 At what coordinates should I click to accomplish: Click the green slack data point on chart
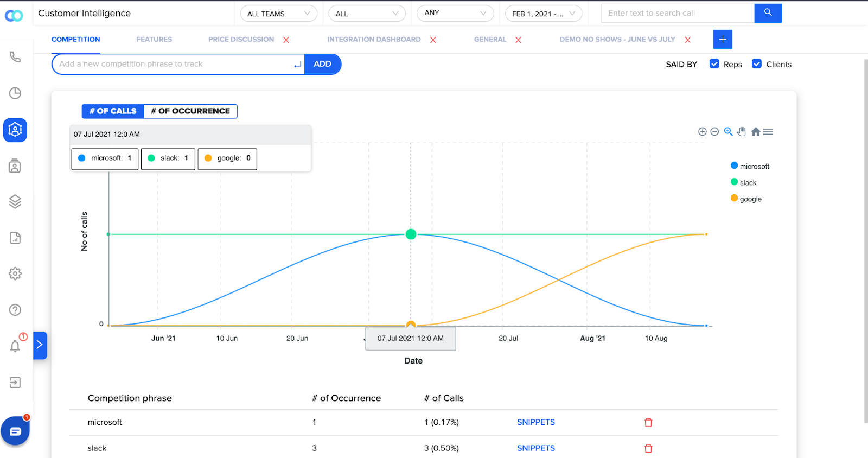411,234
